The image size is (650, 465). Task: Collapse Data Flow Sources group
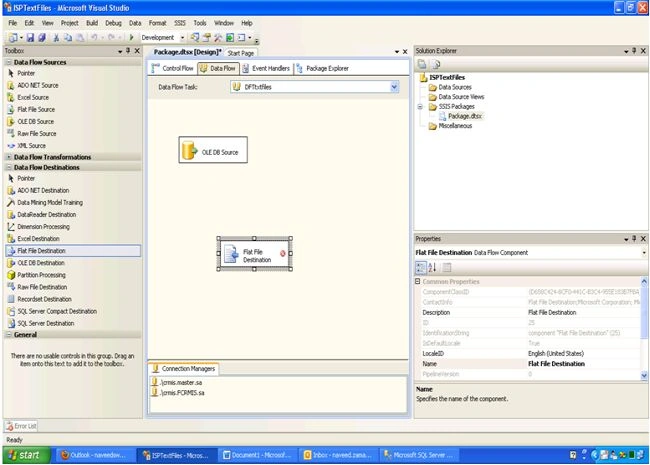click(x=9, y=62)
